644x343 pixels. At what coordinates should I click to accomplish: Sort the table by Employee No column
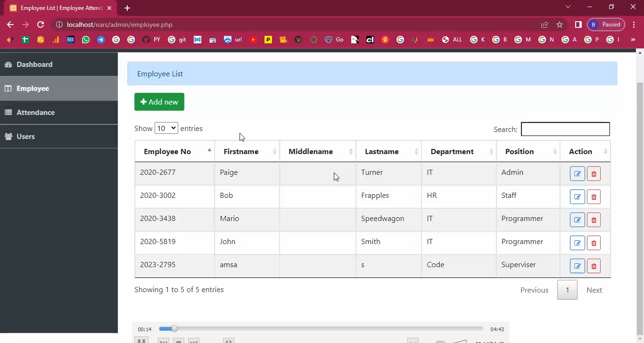coord(174,152)
